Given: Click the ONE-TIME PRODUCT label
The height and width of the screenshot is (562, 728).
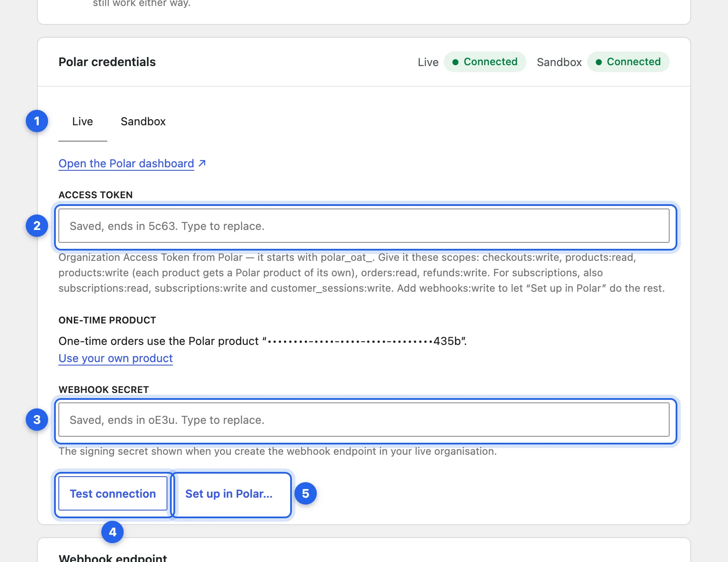Looking at the screenshot, I should (107, 320).
